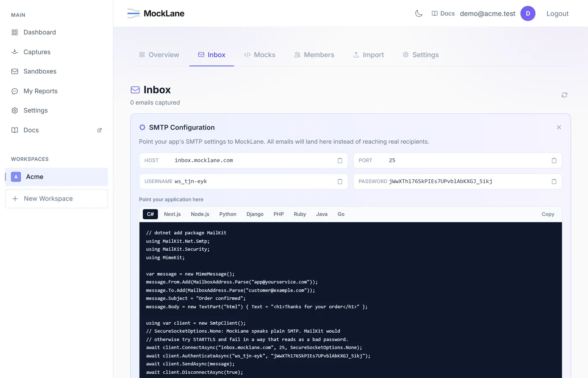The width and height of the screenshot is (588, 378).
Task: Click the Acme workspace avatar badge
Action: click(16, 177)
